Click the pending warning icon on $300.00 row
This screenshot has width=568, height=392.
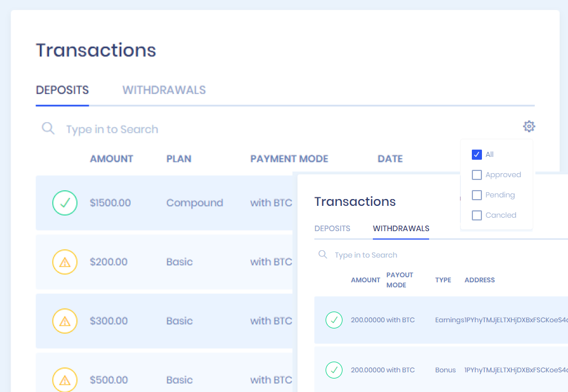pyautogui.click(x=65, y=321)
